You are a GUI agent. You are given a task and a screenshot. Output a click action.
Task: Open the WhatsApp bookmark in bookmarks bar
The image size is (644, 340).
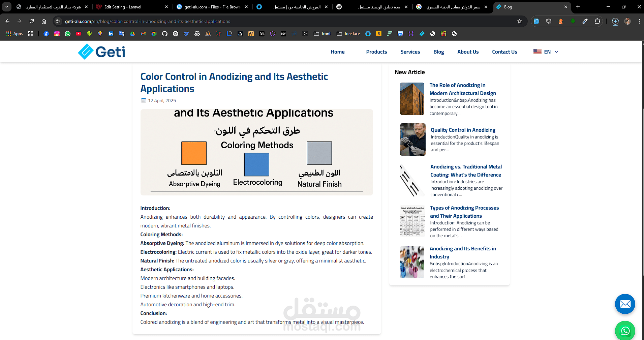click(x=68, y=34)
